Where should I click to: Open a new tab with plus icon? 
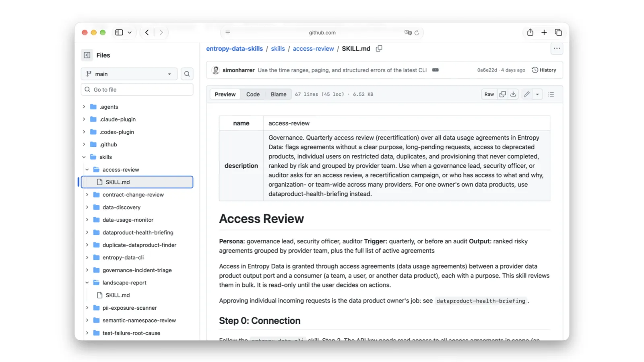pyautogui.click(x=544, y=33)
